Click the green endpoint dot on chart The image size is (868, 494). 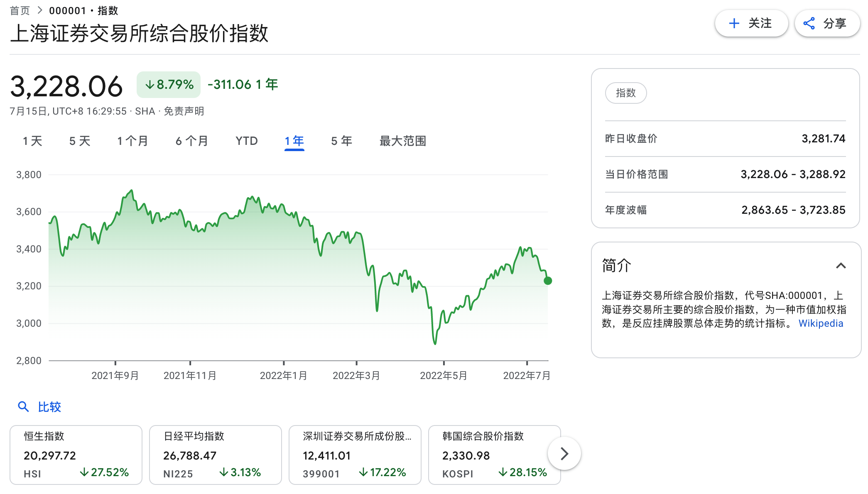click(547, 281)
